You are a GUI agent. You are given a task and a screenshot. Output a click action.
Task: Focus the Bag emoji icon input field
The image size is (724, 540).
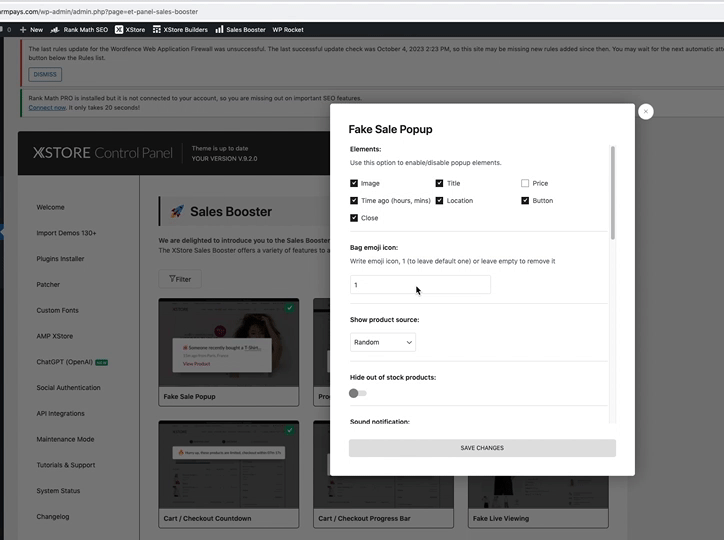[420, 285]
